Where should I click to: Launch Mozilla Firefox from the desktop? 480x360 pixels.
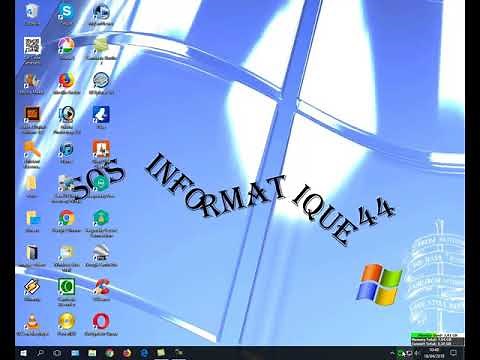[x=66, y=80]
